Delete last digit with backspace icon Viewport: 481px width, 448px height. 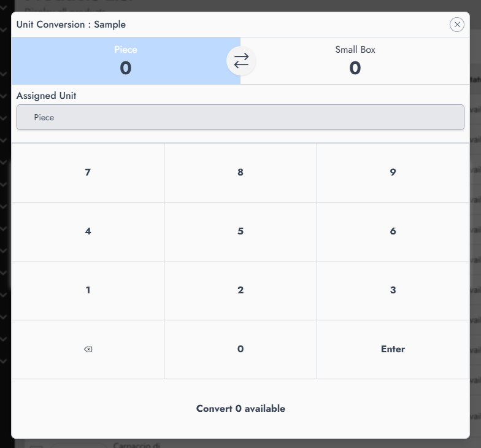coord(88,349)
